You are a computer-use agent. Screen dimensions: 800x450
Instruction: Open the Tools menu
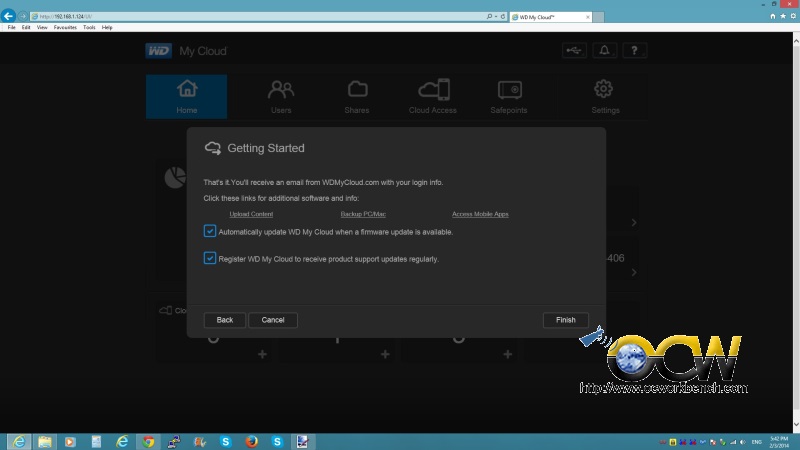(x=89, y=28)
